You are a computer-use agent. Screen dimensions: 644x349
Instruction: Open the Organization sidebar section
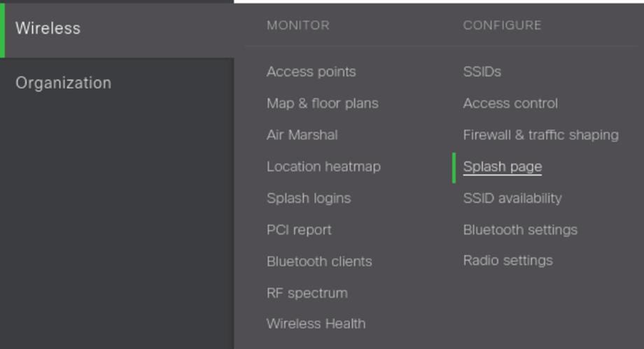point(63,83)
